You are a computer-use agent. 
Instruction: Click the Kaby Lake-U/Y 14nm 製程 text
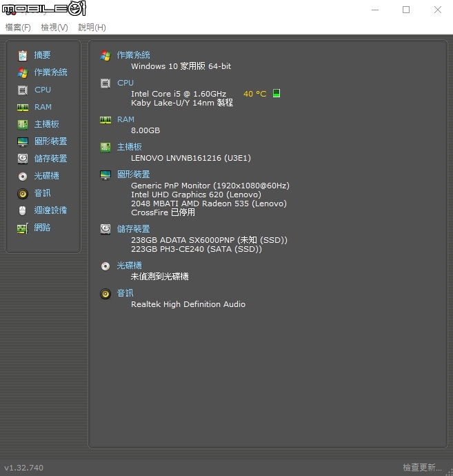[x=182, y=103]
